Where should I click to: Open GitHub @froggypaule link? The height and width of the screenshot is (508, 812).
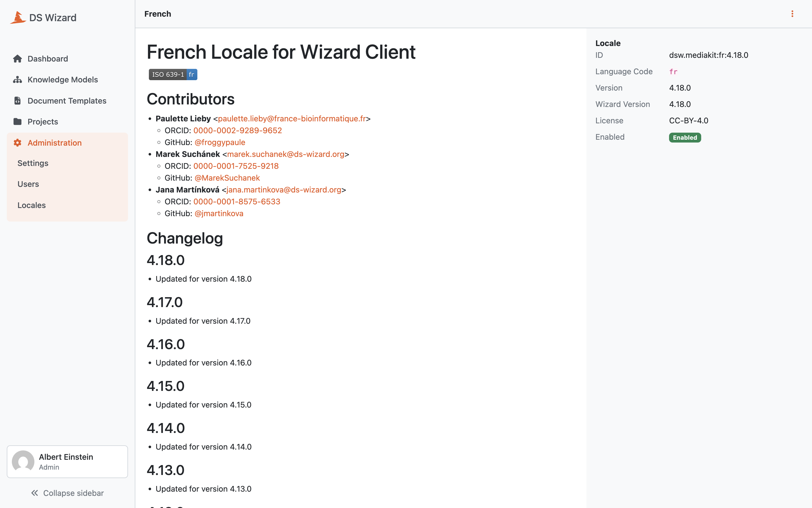coord(220,143)
